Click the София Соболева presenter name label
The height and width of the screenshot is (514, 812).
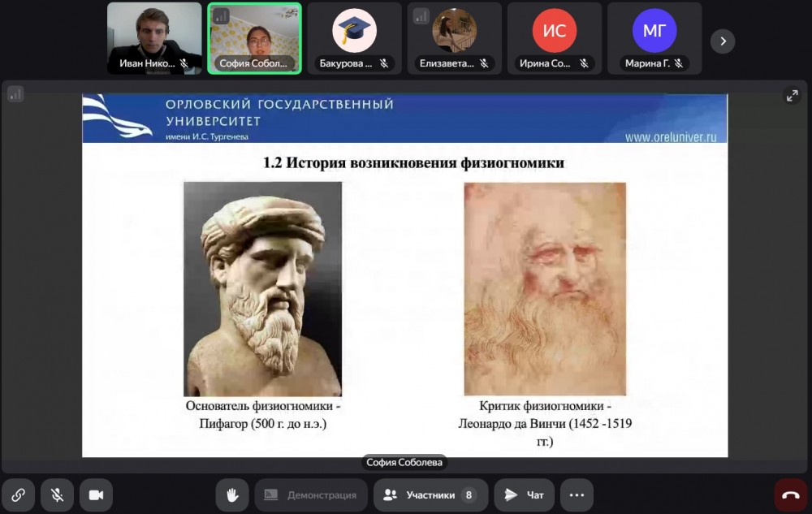point(404,463)
